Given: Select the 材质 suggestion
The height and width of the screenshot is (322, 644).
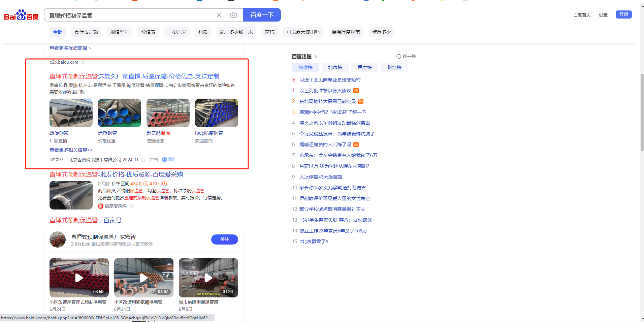Looking at the screenshot, I should [x=203, y=32].
